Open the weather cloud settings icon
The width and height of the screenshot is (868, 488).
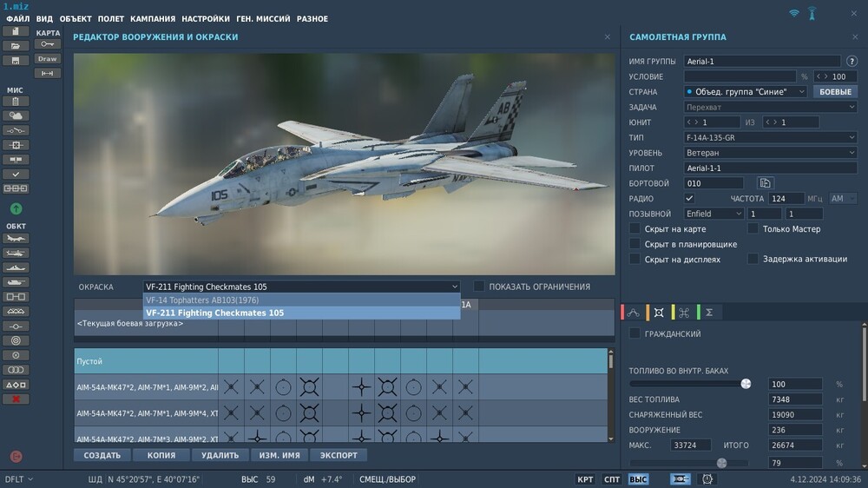pos(16,115)
